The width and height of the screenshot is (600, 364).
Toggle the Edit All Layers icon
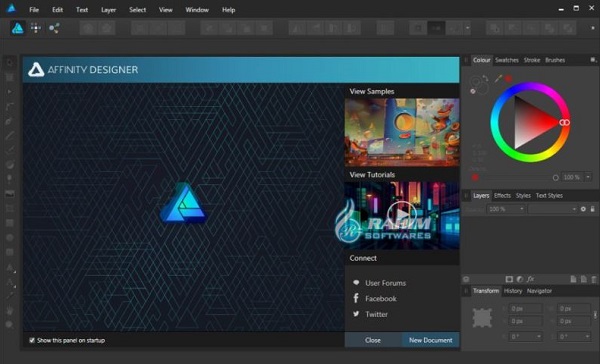[x=466, y=279]
